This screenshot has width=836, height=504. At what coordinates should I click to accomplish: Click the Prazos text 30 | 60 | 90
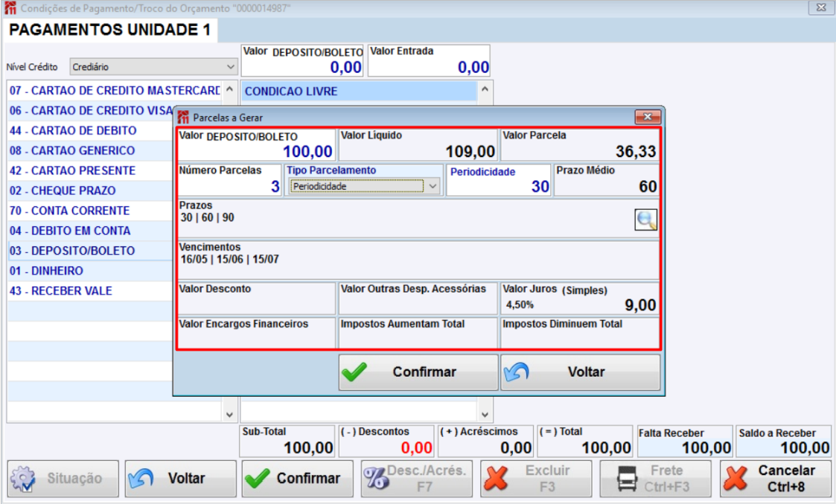pos(208,217)
